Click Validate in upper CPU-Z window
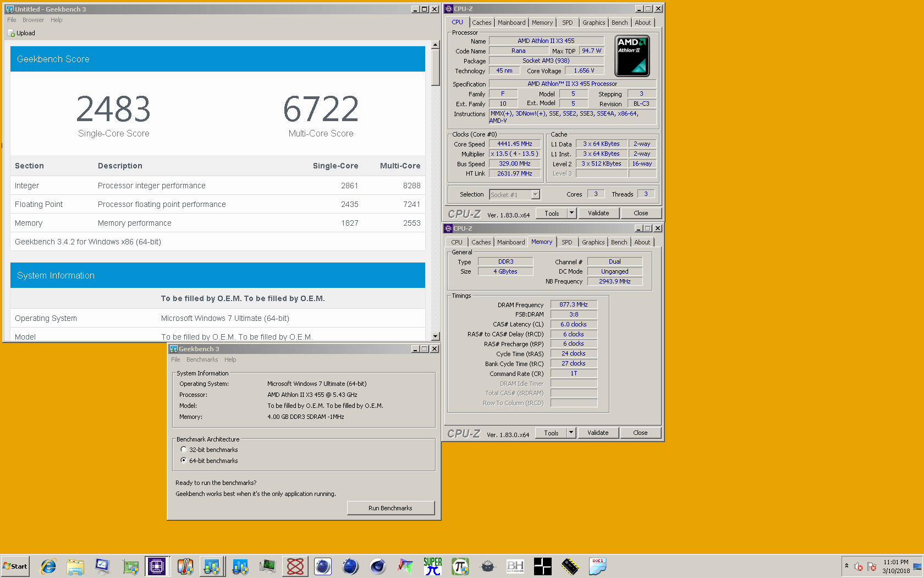 [598, 213]
